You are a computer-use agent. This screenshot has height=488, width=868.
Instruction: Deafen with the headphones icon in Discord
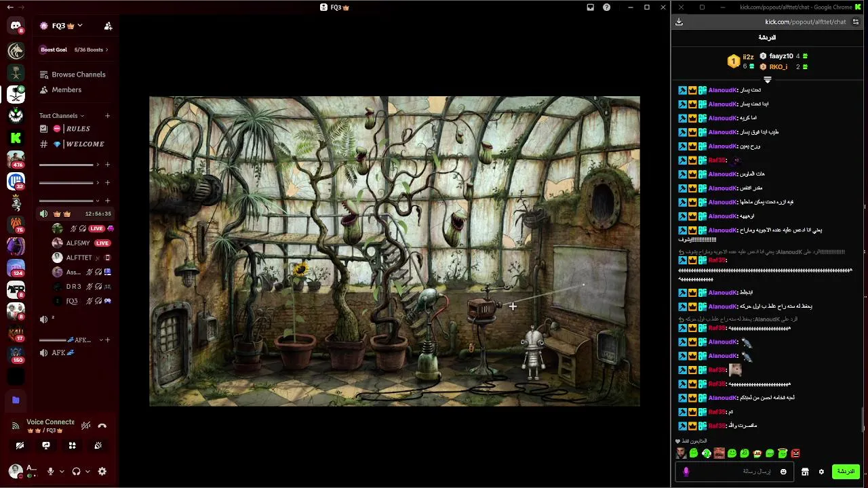(x=76, y=471)
